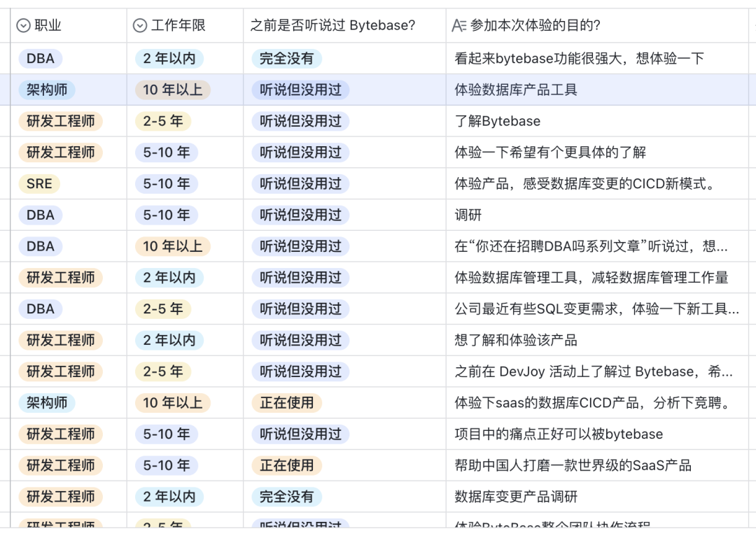756x538 pixels.
Task: Select 研发工程师 tag in the 帮助中国人 row
Action: pyautogui.click(x=61, y=466)
